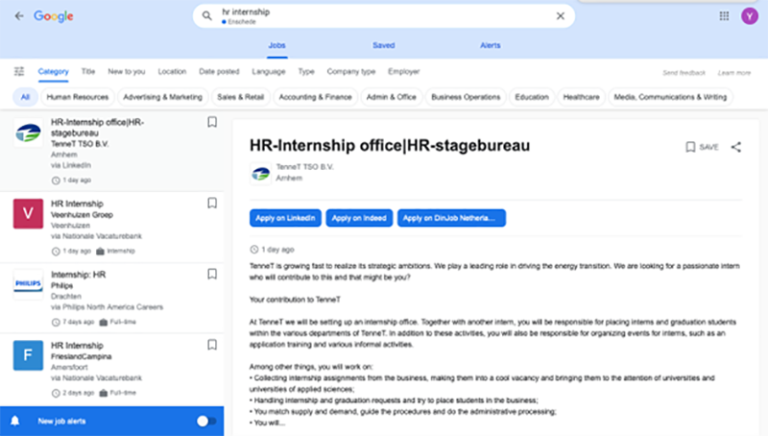This screenshot has height=436, width=768.
Task: Click Apply on Indeed
Action: pos(359,218)
